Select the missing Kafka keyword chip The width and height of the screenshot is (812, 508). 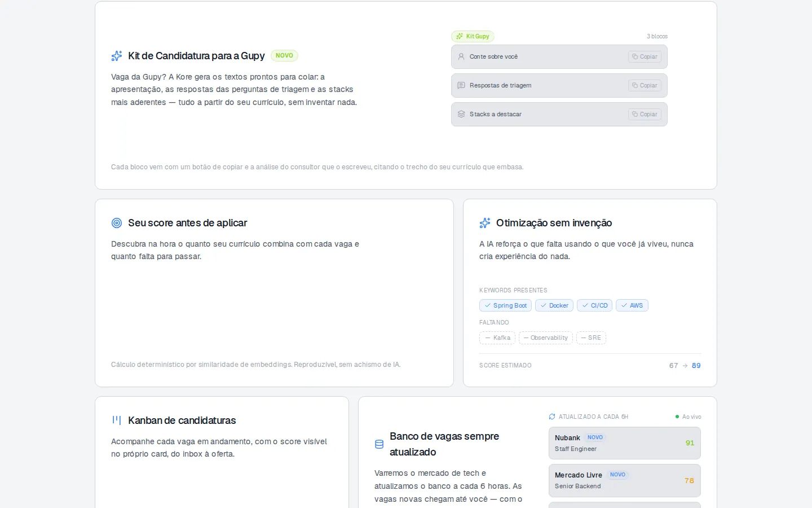point(497,338)
